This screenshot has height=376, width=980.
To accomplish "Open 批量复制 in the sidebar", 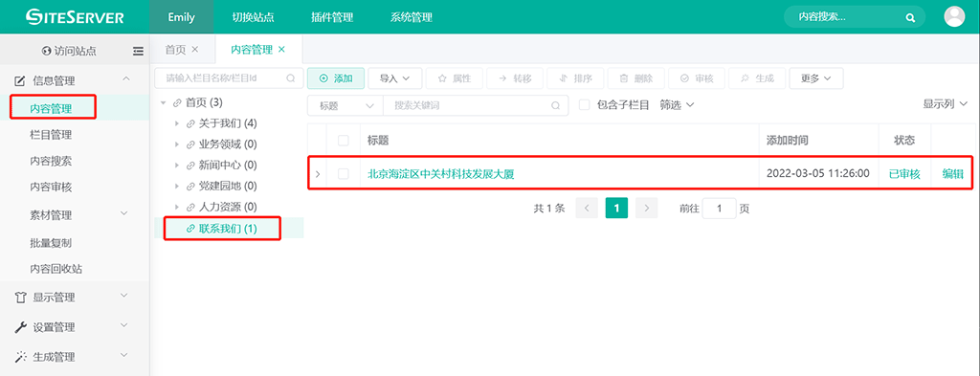I will pos(51,243).
